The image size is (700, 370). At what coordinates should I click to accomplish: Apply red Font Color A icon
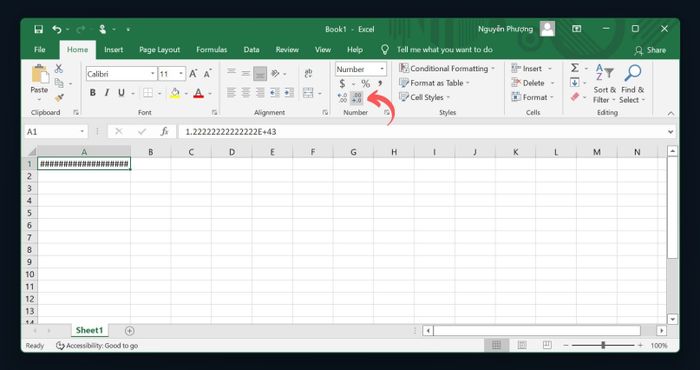pos(199,93)
